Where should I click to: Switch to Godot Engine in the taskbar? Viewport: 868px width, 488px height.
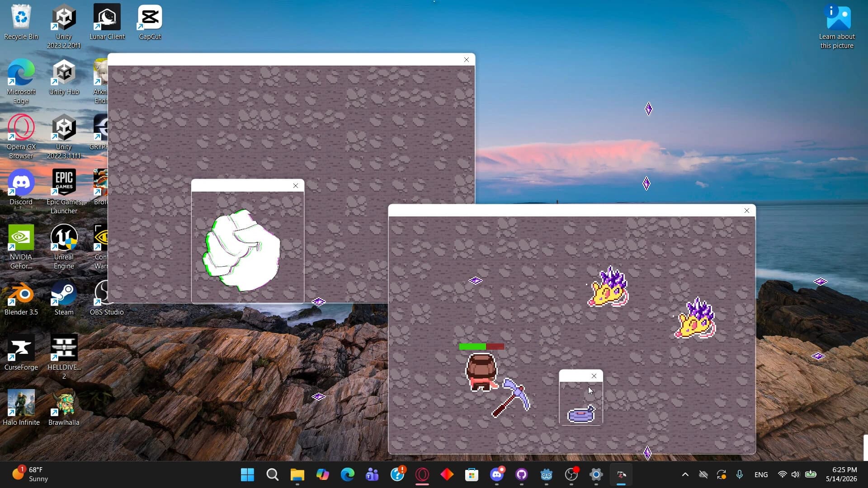(547, 474)
